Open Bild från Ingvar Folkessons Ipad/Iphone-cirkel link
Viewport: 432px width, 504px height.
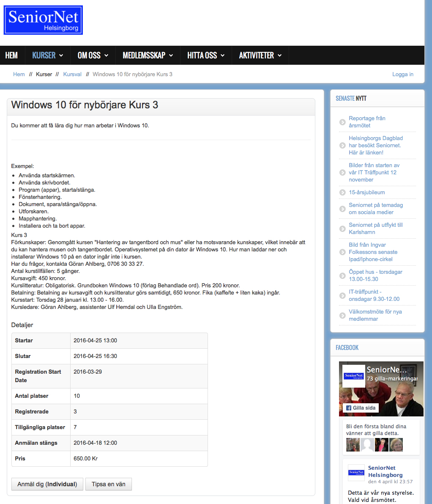click(373, 252)
